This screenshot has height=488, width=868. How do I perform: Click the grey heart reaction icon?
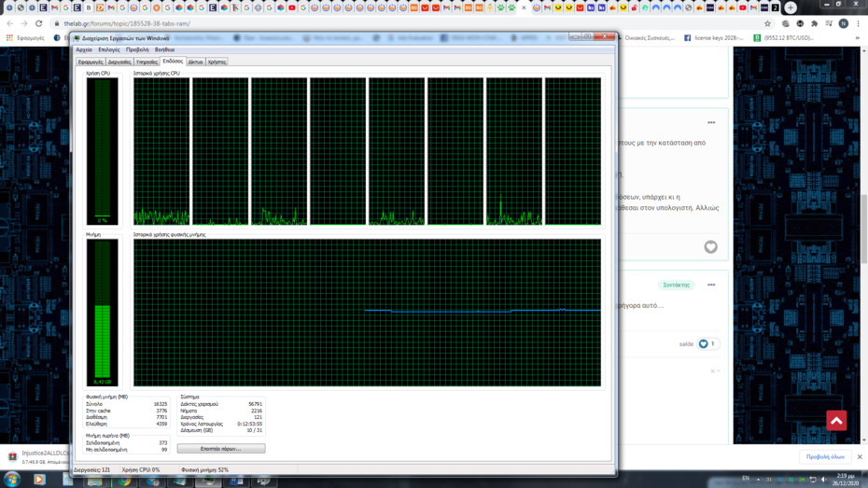click(710, 247)
